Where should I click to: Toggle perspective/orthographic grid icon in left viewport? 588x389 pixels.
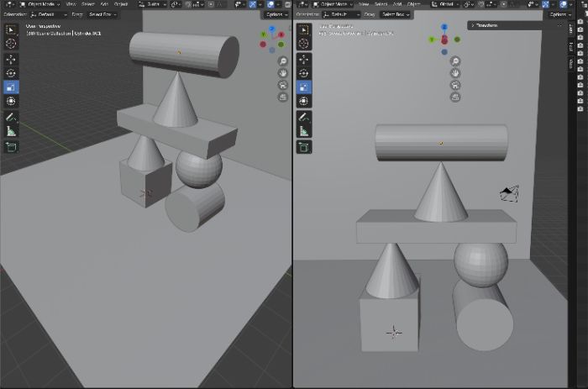(x=283, y=97)
